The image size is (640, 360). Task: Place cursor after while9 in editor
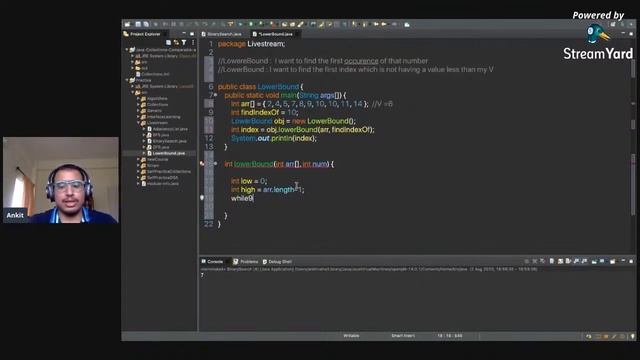tap(253, 198)
